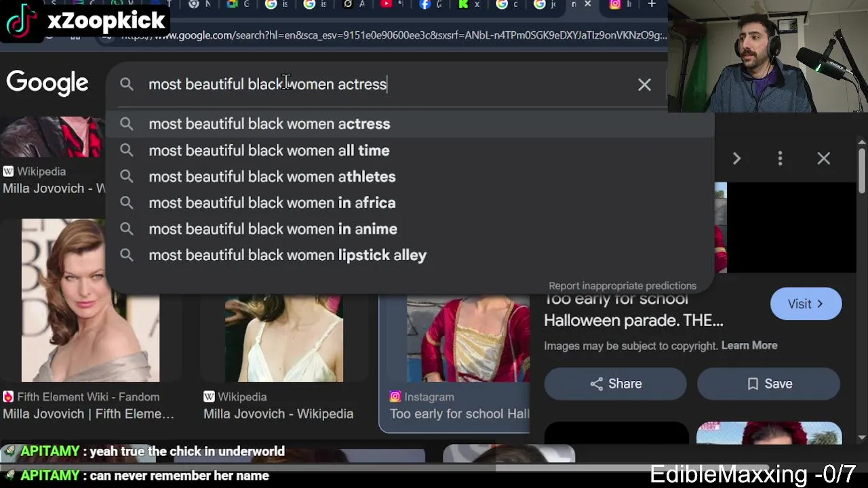
Task: Close the image preview panel
Action: click(x=823, y=159)
